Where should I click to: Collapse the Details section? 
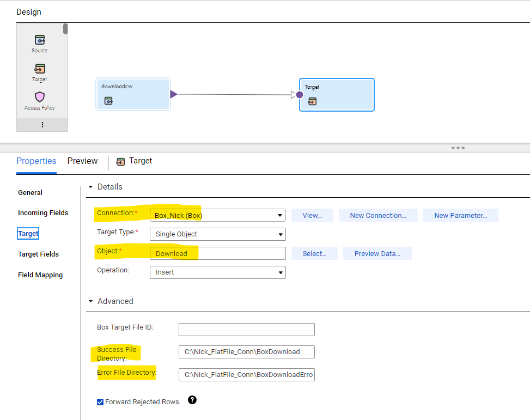[x=90, y=187]
